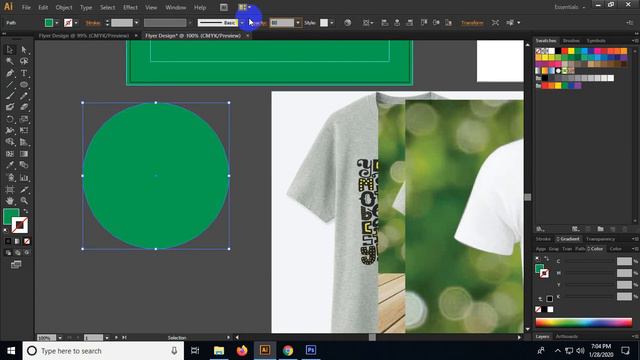Switch to the Transparency panel tab
640x360 pixels.
coord(600,239)
